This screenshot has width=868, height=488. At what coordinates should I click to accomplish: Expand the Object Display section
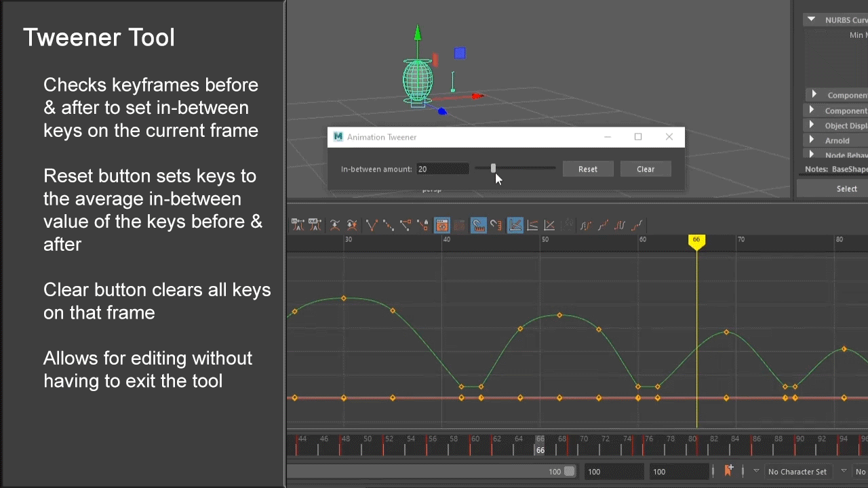tap(811, 125)
